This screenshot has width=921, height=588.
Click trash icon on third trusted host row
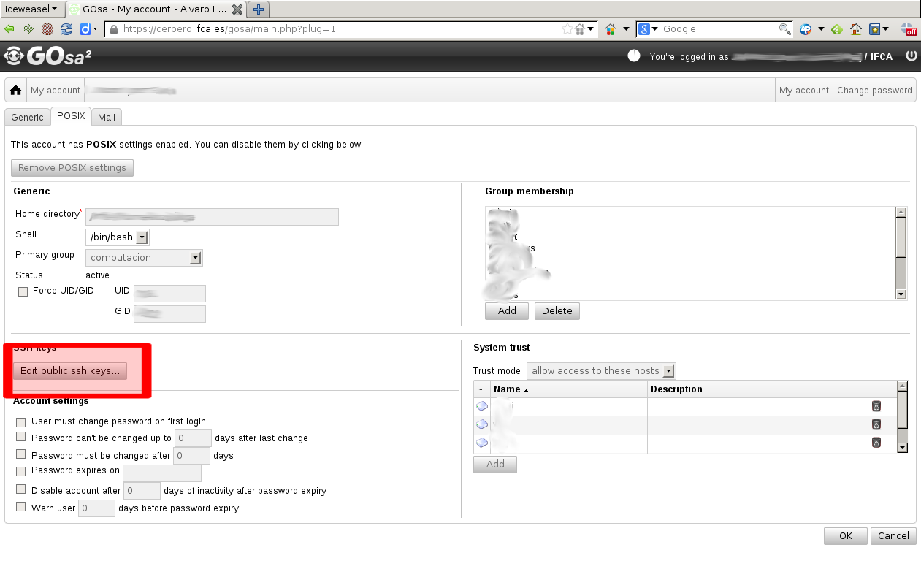click(x=876, y=443)
